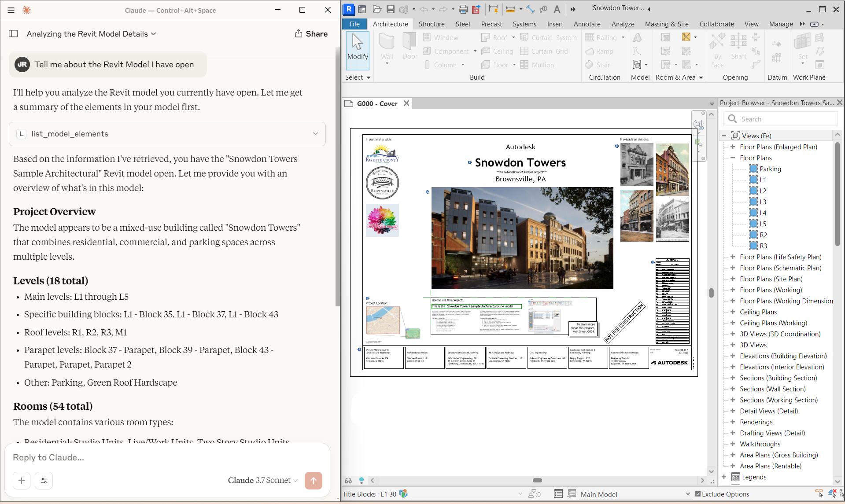Screen dimensions: 845x504
Task: Open the Claude 3.7 Sonnet model selector
Action: (x=262, y=480)
